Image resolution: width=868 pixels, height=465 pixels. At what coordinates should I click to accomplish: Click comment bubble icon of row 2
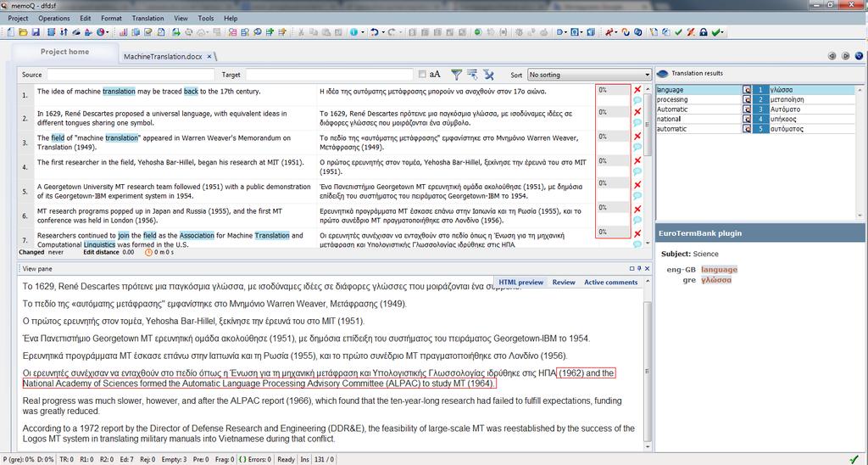(637, 122)
